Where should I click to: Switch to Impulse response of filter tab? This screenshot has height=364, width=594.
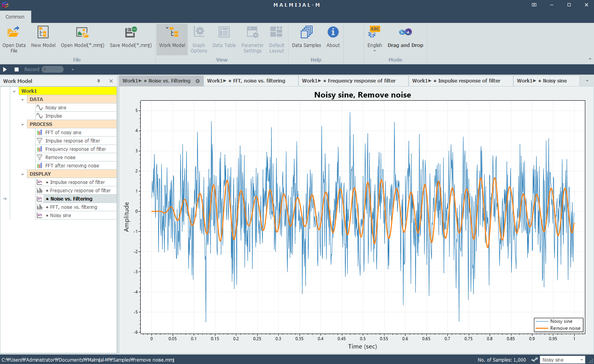pos(460,81)
